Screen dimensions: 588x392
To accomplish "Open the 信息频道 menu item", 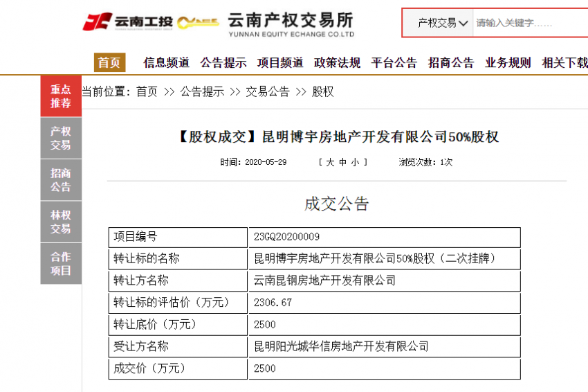I will 166,63.
